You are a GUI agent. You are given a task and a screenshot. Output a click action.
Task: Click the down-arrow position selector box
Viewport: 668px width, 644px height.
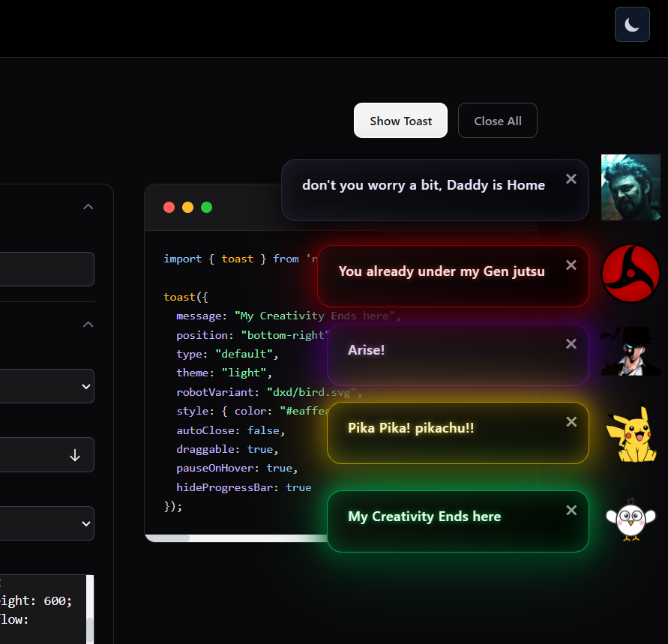[46, 455]
